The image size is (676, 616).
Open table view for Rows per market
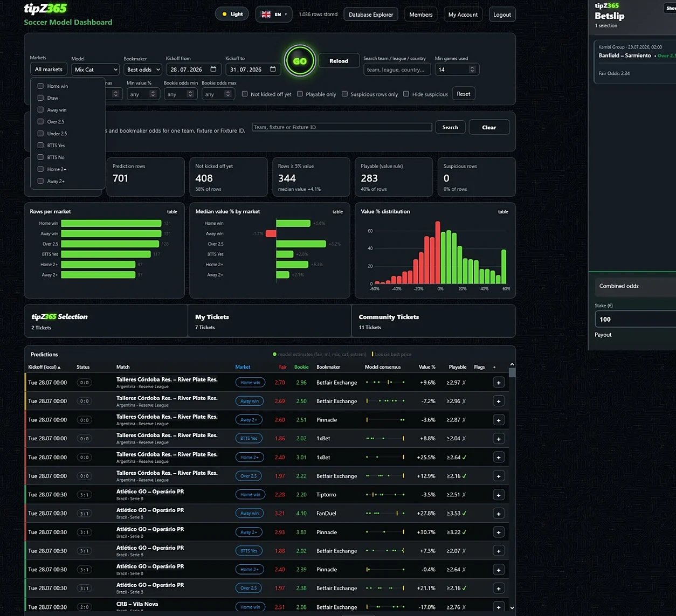(172, 212)
